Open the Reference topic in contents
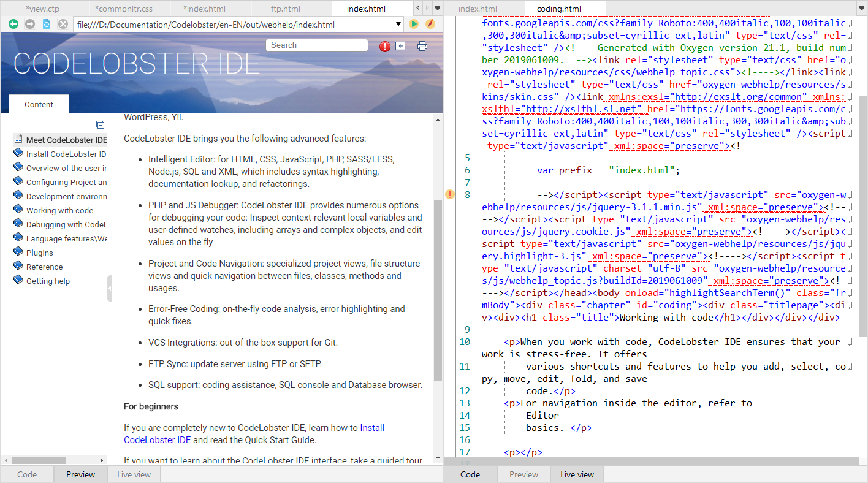This screenshot has width=868, height=483. pos(44,267)
